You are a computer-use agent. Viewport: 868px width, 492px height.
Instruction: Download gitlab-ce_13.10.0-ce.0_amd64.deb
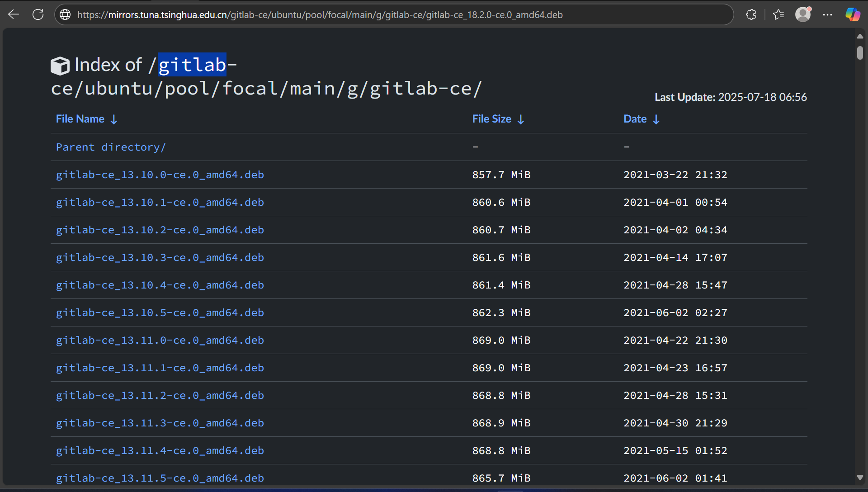coord(160,175)
